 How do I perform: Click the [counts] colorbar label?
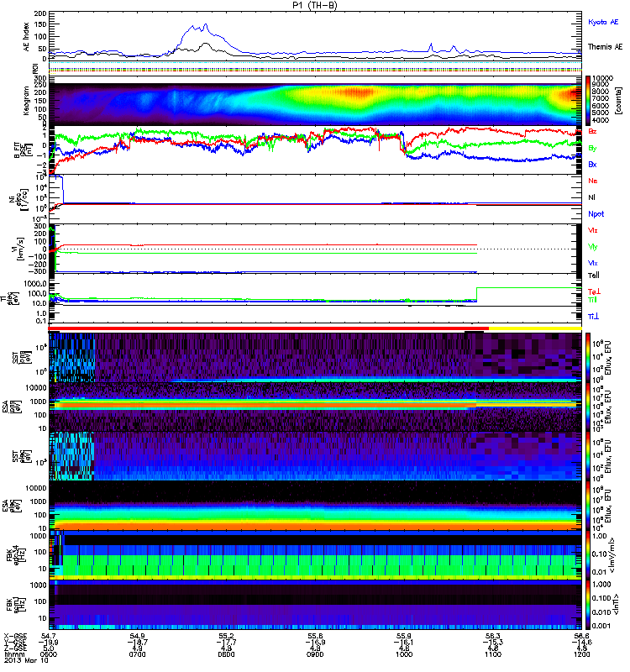pyautogui.click(x=617, y=101)
